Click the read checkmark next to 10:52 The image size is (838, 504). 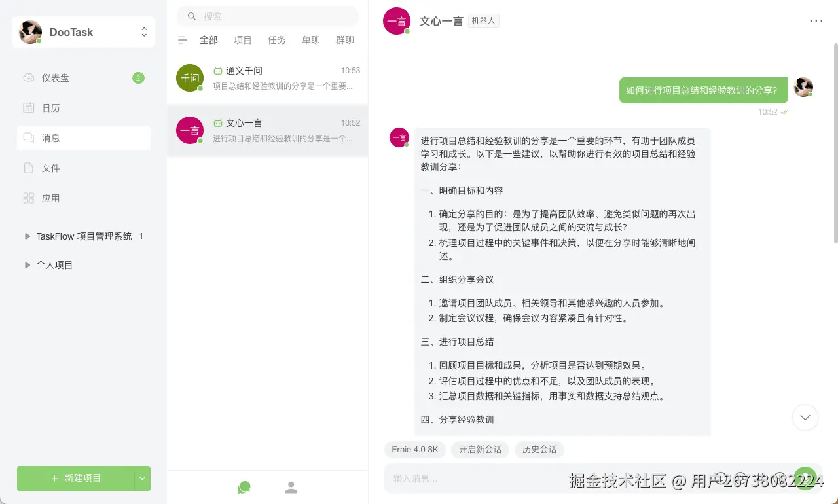[x=784, y=112]
